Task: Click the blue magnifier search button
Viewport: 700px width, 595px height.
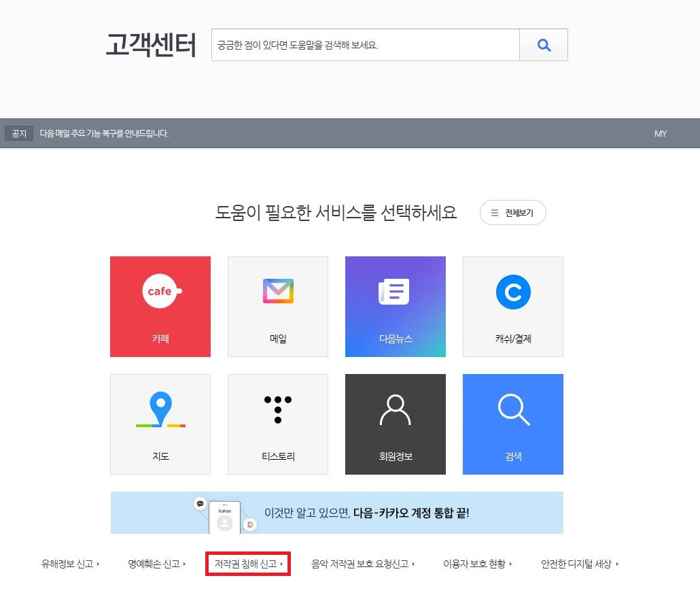Action: click(x=543, y=45)
